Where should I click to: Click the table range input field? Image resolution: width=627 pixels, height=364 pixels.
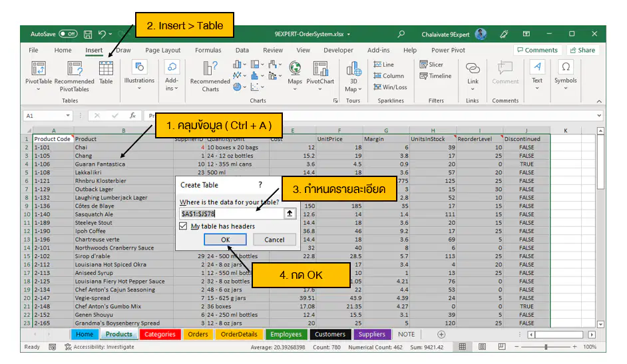pos(232,214)
